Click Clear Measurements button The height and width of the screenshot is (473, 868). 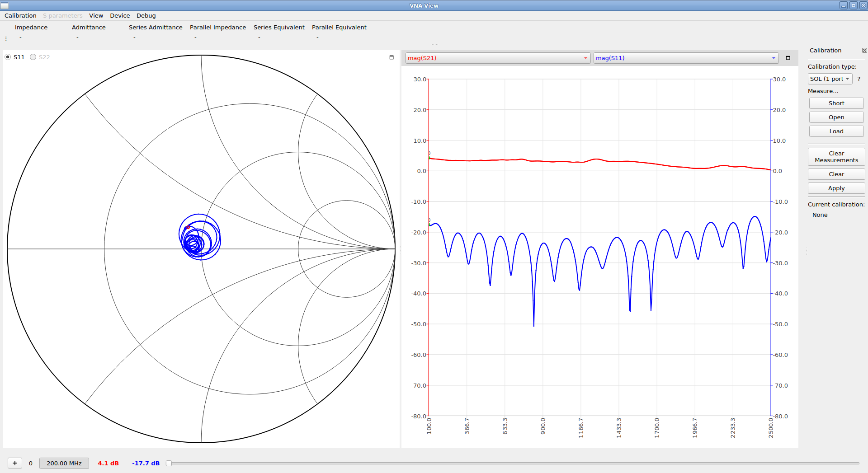(x=836, y=157)
